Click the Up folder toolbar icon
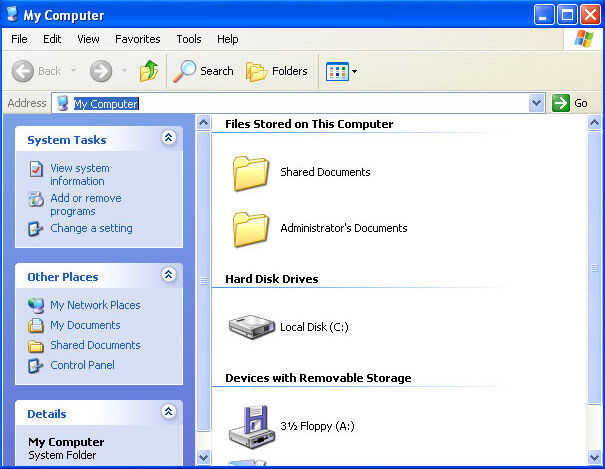605x469 pixels. click(149, 71)
